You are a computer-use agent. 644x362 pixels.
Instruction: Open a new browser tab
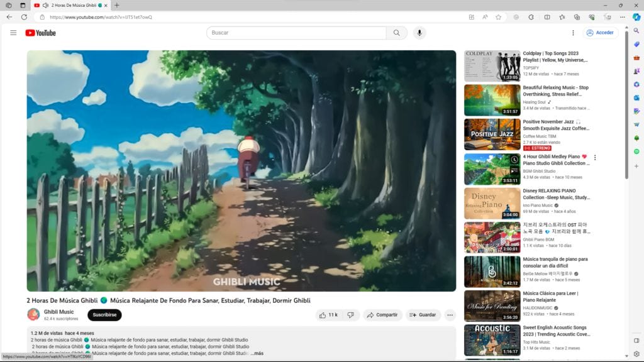[116, 5]
